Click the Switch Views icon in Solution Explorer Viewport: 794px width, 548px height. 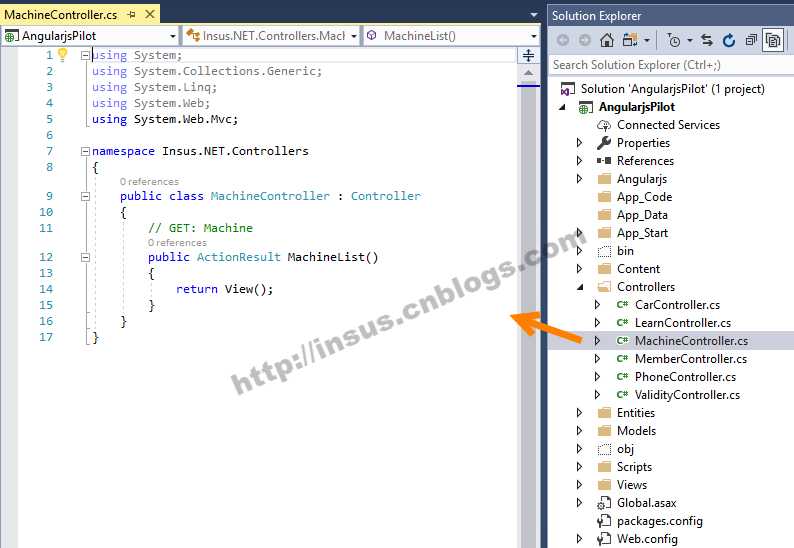[x=630, y=40]
